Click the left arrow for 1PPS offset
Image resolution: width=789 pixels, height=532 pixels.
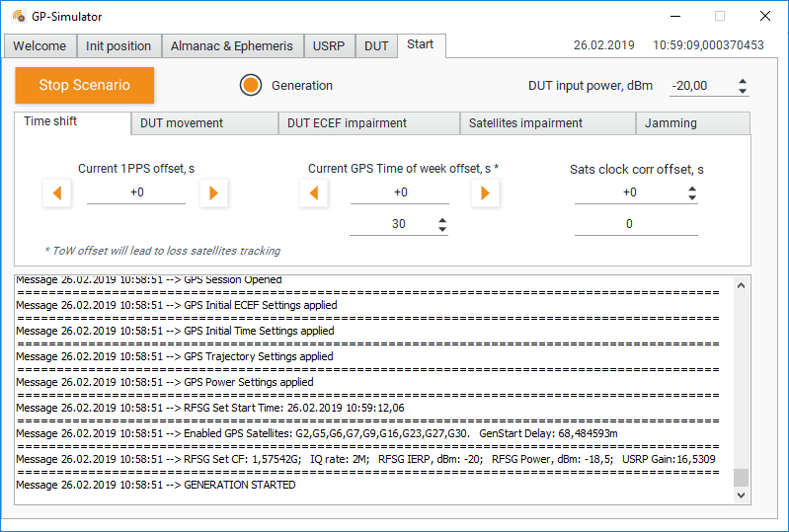[57, 193]
